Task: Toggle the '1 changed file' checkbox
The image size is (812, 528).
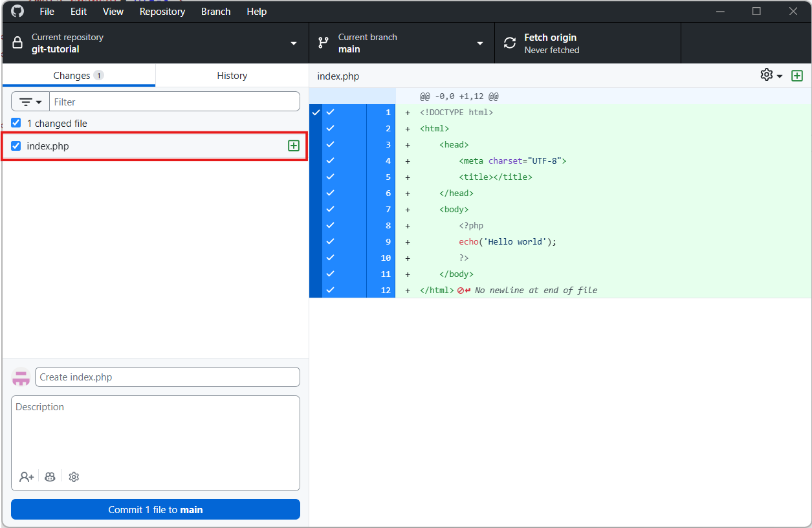Action: pyautogui.click(x=16, y=123)
